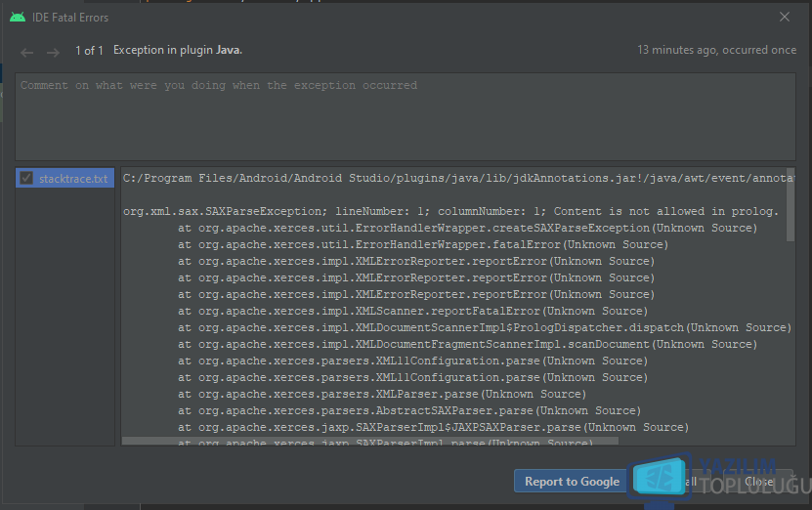Click the Report to Google button
The image size is (812, 510).
[x=572, y=482]
